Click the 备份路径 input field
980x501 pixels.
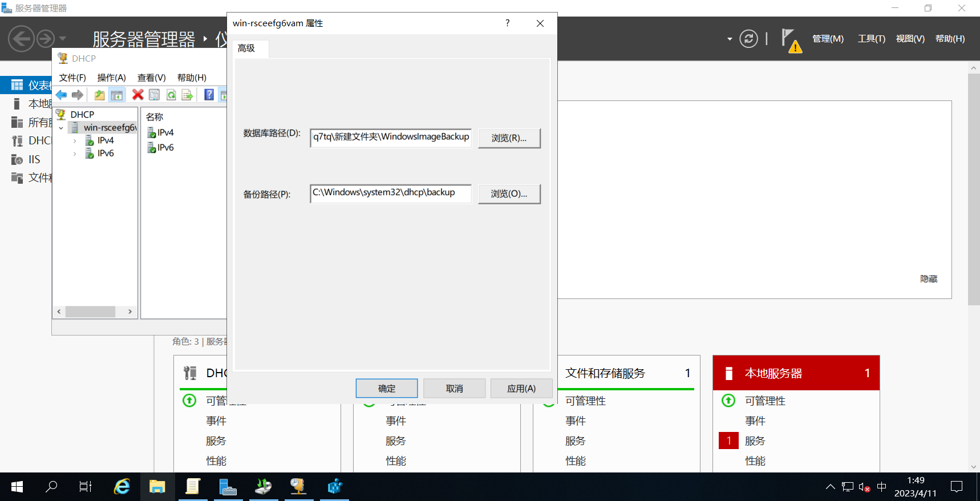pos(391,193)
